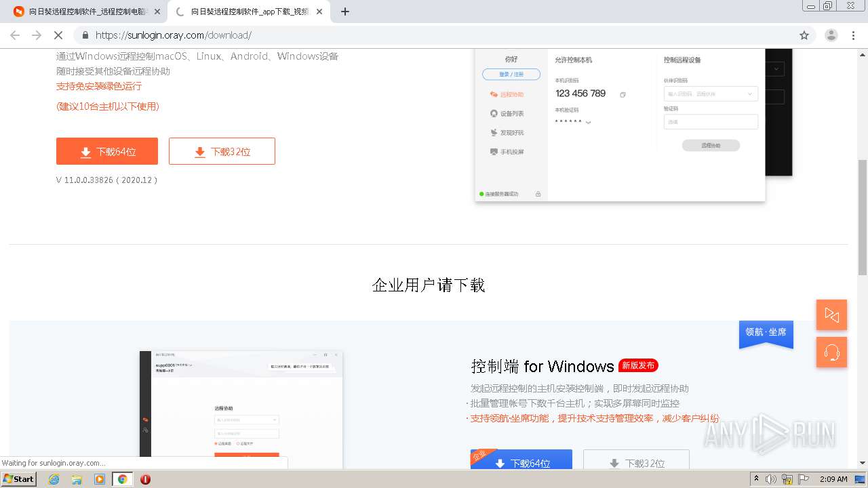Bookmark this page with star icon

pos(804,35)
